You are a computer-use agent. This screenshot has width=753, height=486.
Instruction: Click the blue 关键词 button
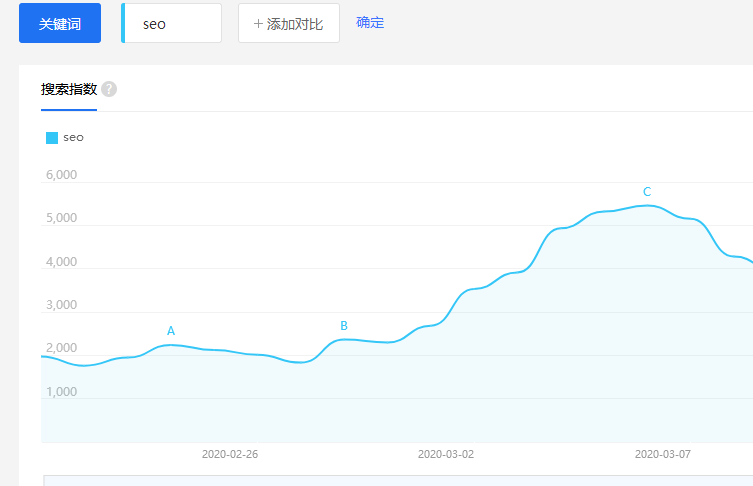(60, 23)
